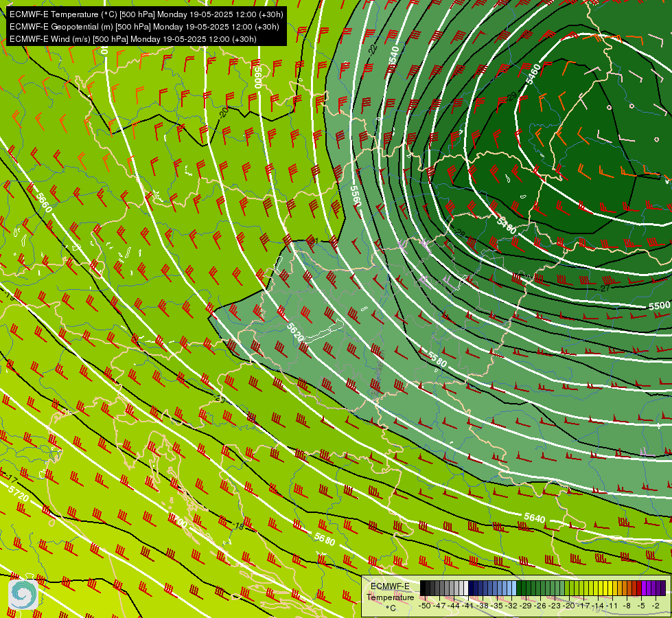Click the 5500 geopotential contour label
Image resolution: width=672 pixels, height=618 pixels.
659,306
